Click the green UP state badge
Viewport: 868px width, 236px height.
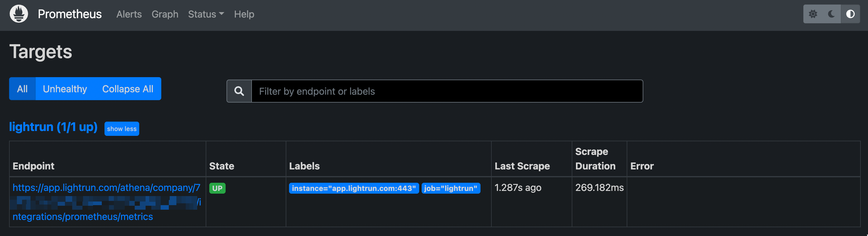217,188
